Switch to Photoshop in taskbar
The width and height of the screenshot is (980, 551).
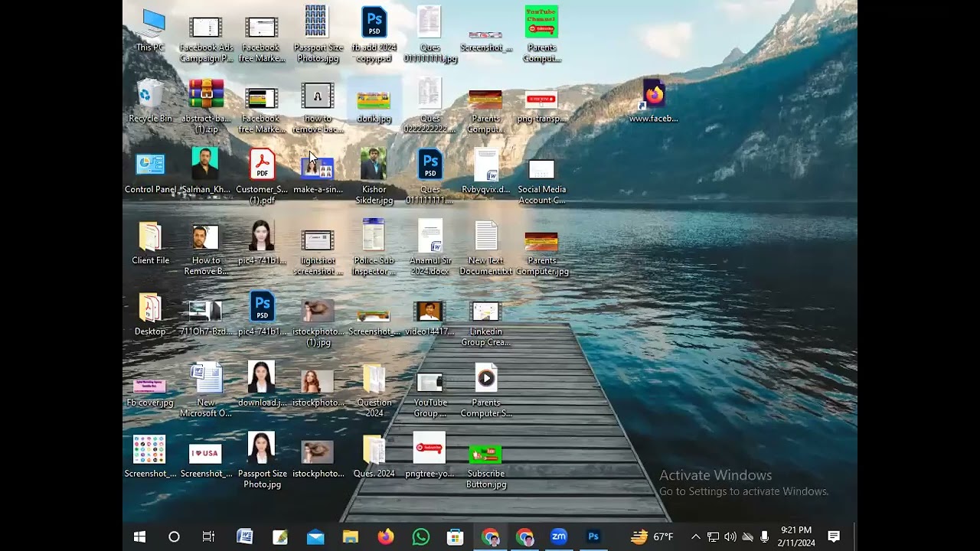coord(593,537)
